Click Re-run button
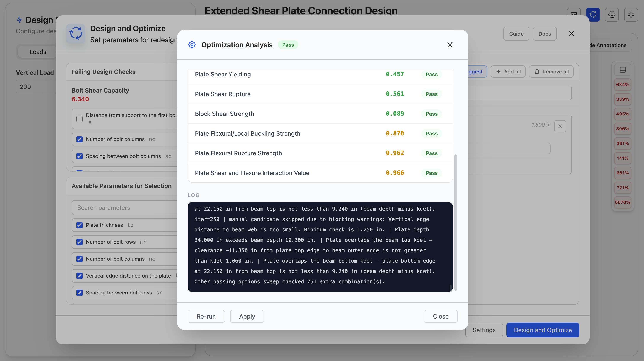 (x=206, y=316)
